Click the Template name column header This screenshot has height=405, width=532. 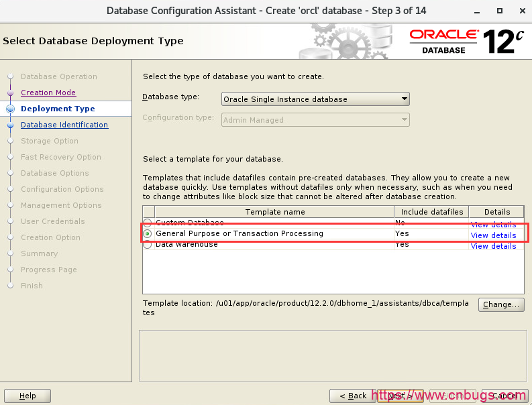(274, 212)
